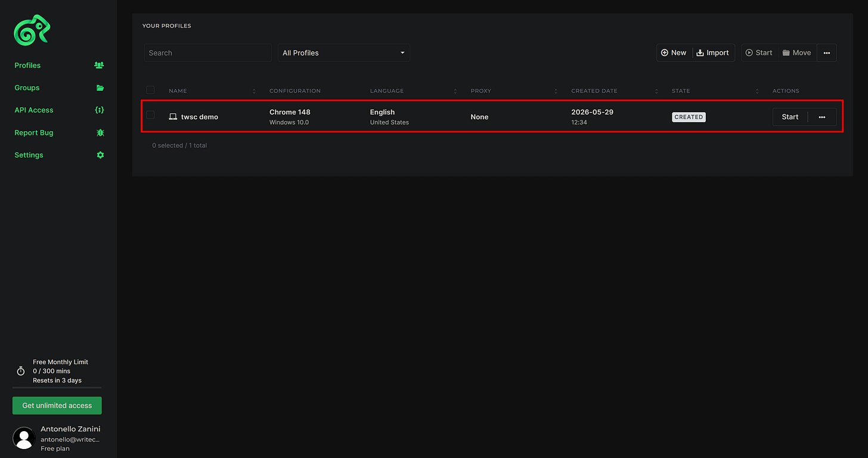Open the twsc demo row ellipsis actions menu
Viewport: 868px width, 458px height.
822,117
